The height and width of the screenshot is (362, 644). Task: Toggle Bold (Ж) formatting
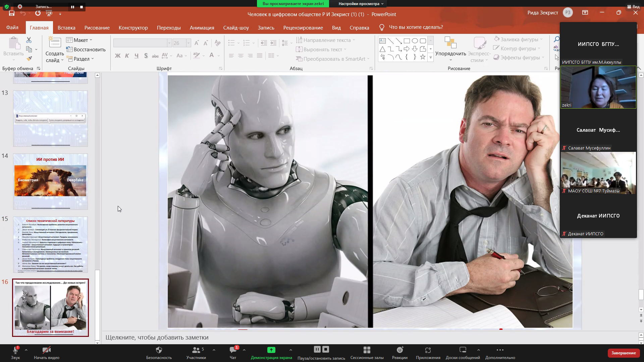[117, 56]
